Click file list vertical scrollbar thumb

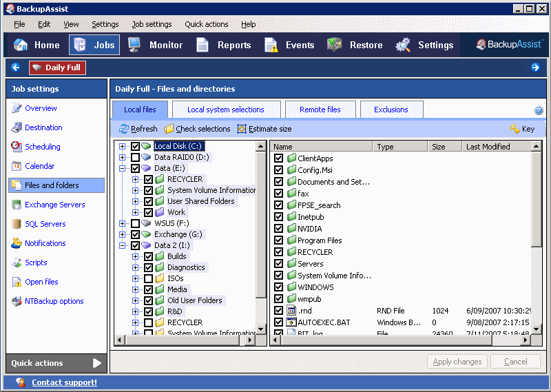(x=537, y=200)
